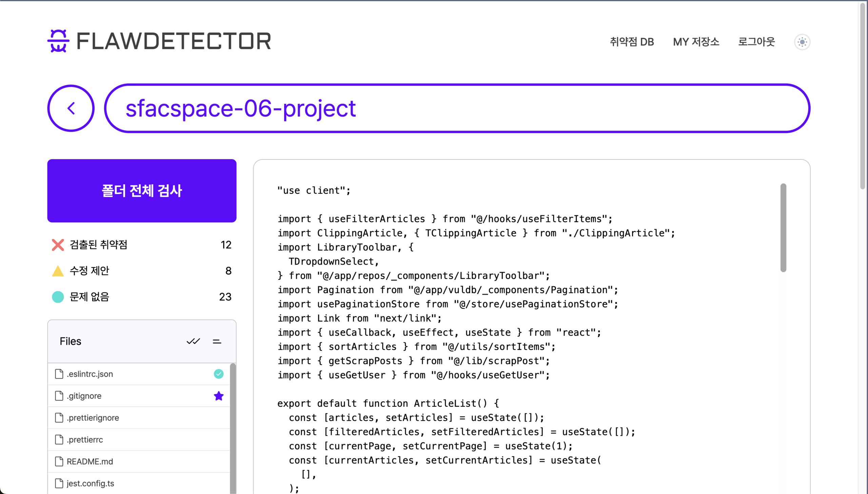
Task: Click the 12 vulnerabilities count
Action: pos(226,245)
